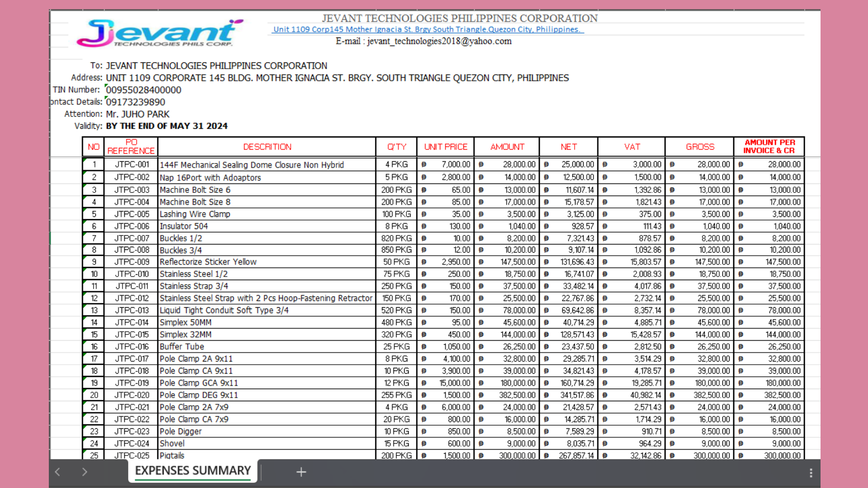Image resolution: width=868 pixels, height=488 pixels.
Task: Click the next sheet arrow
Action: (85, 472)
